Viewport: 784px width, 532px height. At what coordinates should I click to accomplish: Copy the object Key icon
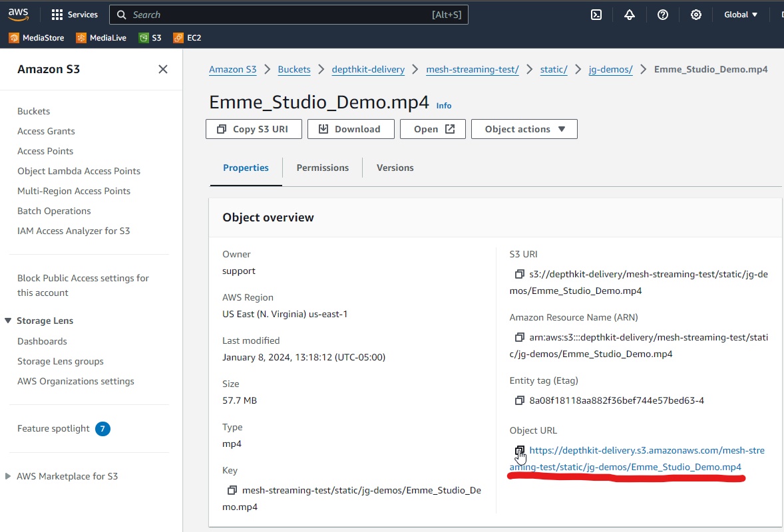[232, 491]
